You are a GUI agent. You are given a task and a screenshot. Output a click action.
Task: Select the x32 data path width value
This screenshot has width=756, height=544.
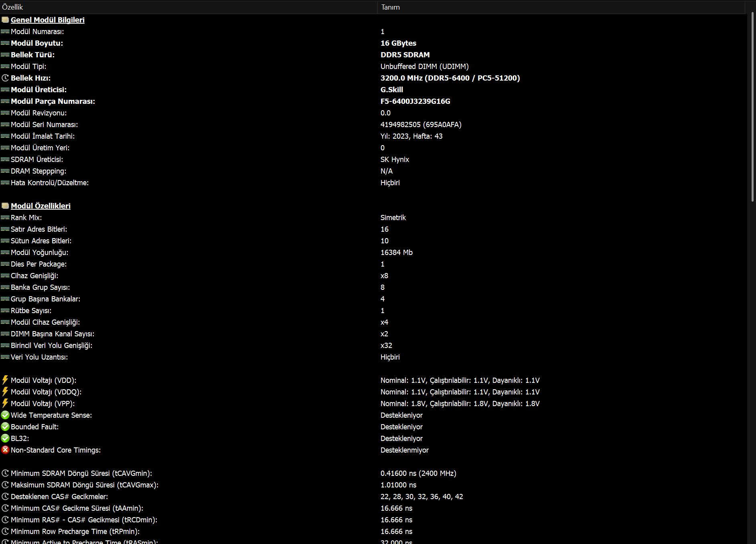coord(386,345)
